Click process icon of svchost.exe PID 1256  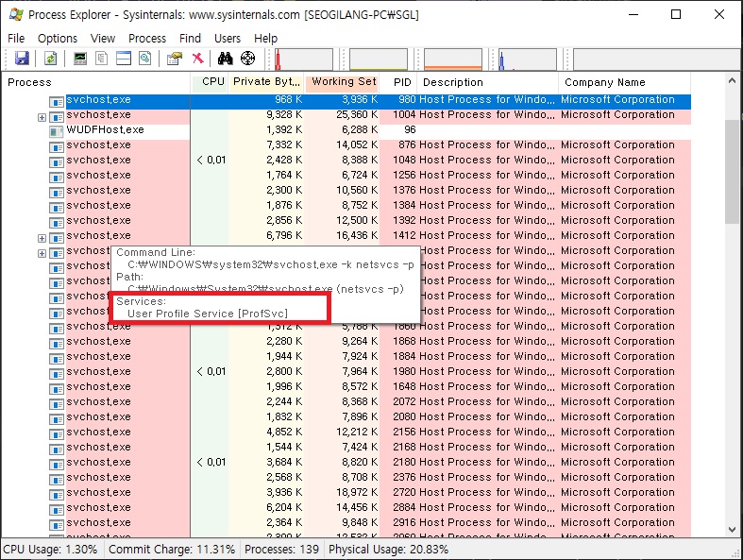tap(57, 178)
